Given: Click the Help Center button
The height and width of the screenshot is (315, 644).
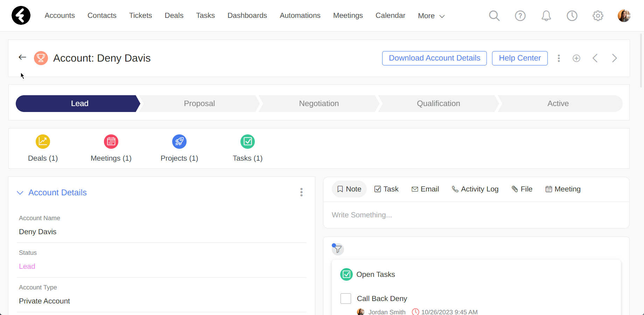Looking at the screenshot, I should (520, 58).
